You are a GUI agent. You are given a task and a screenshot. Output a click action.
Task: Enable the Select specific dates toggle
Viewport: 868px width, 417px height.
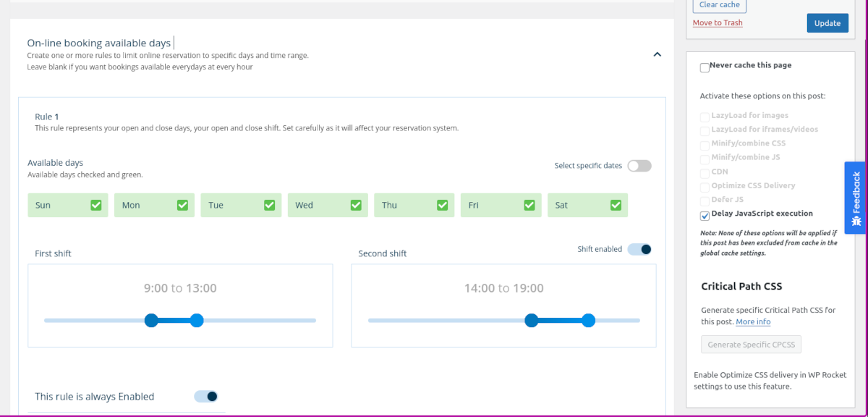pos(639,166)
